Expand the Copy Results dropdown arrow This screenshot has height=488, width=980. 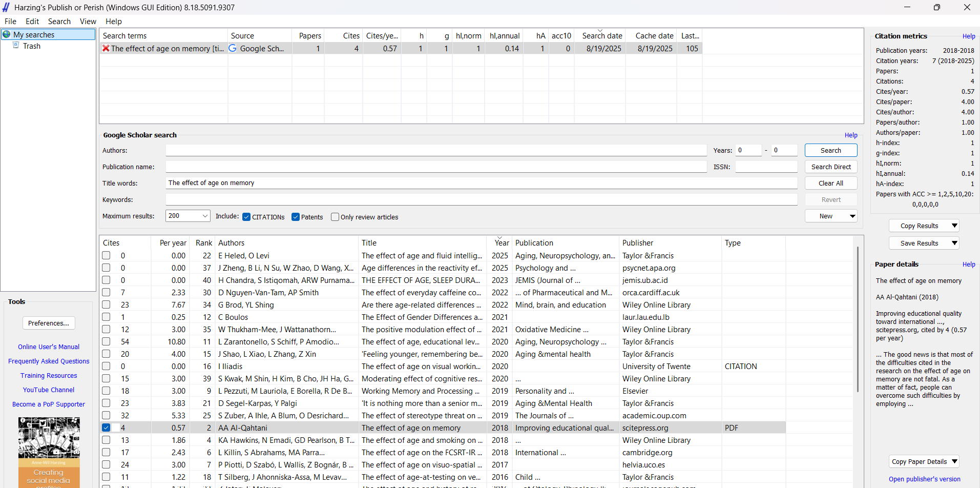pyautogui.click(x=954, y=226)
